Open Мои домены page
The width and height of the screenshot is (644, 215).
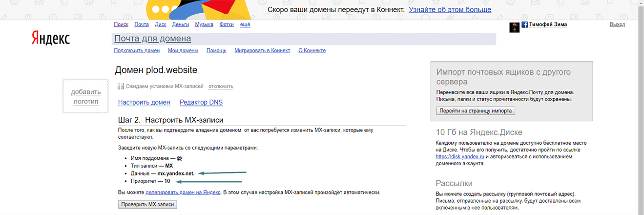click(x=183, y=50)
